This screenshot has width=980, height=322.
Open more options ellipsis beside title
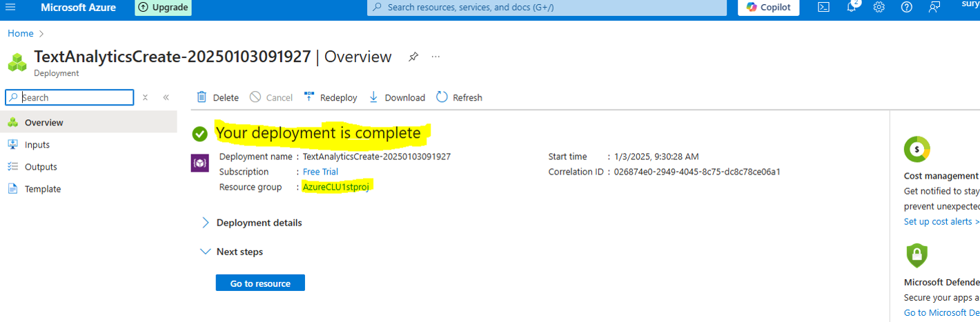(435, 57)
